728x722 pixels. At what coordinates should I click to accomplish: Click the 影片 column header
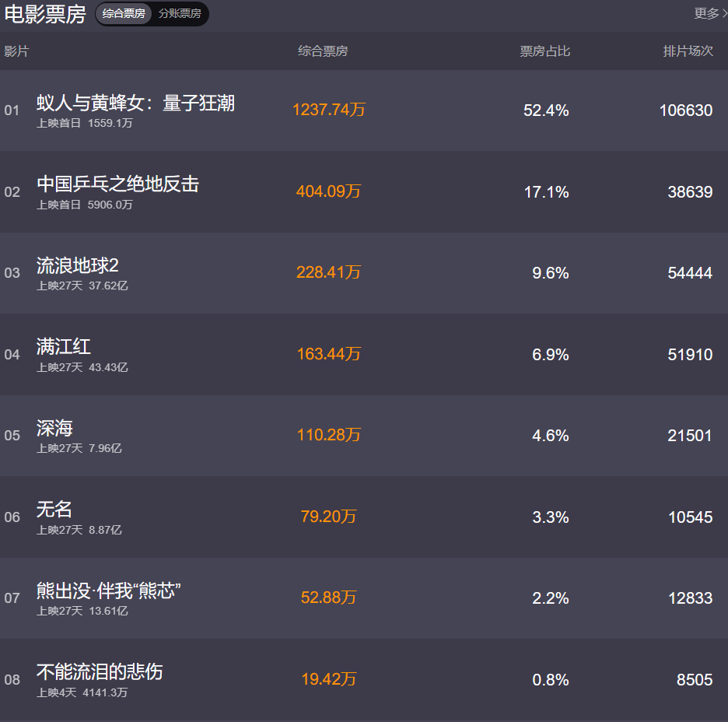tap(16, 51)
